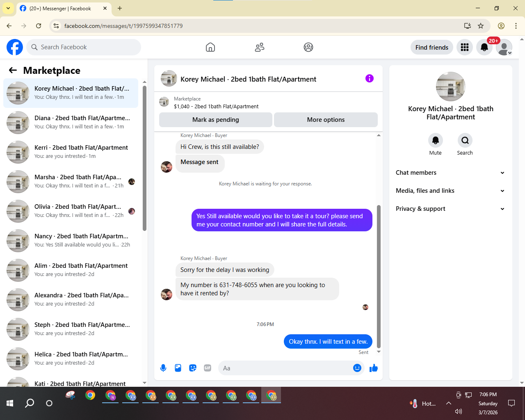Open Helica conversation in list

71,359
